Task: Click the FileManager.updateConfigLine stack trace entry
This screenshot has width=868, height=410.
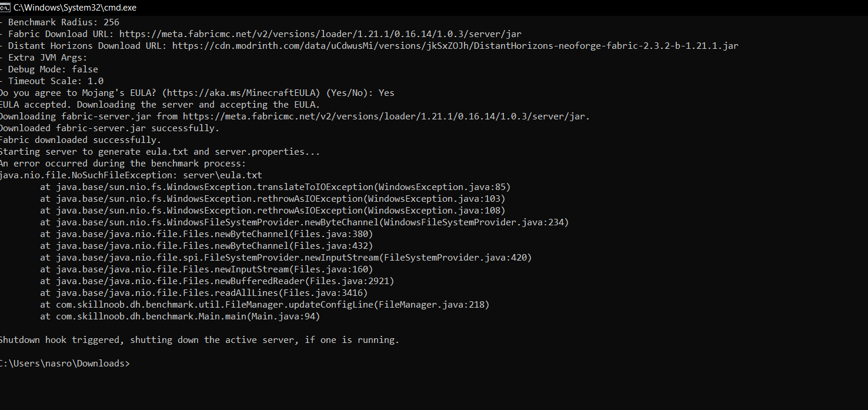Action: [x=265, y=305]
